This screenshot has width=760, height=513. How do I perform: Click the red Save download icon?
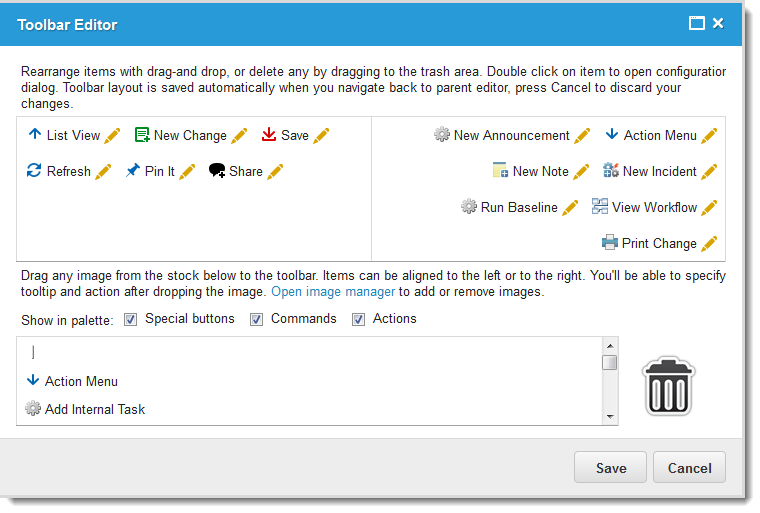pyautogui.click(x=269, y=135)
